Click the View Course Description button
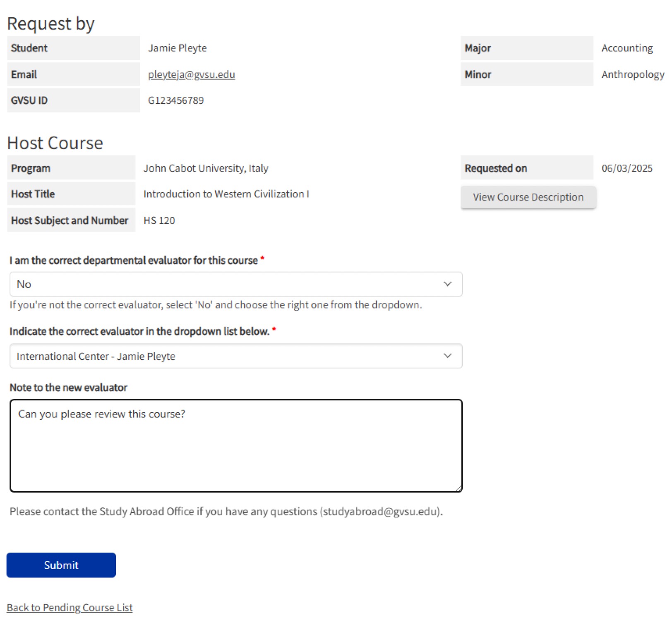672x632 pixels. [x=528, y=197]
